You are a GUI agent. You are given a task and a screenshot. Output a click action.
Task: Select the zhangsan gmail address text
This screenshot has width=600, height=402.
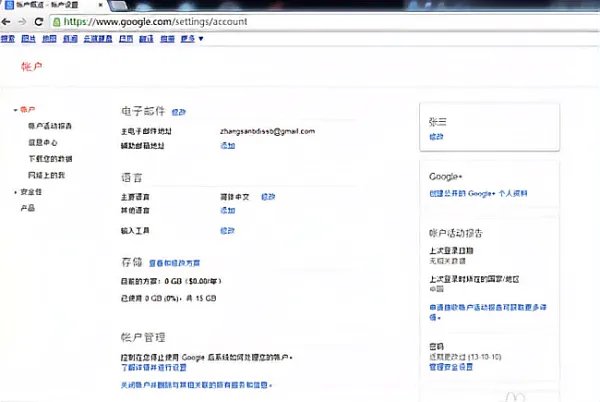267,131
